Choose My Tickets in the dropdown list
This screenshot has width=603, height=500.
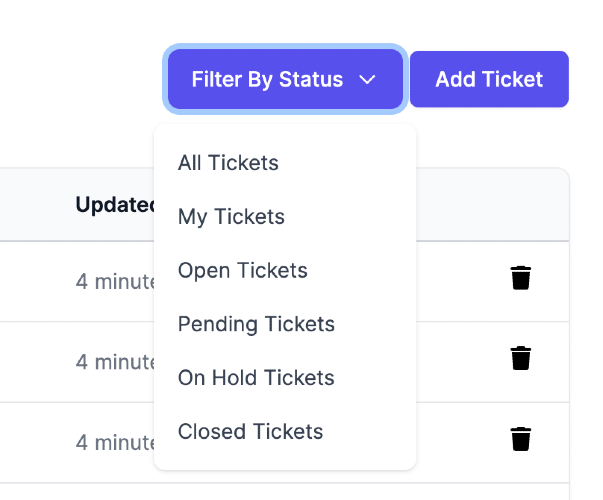(x=231, y=217)
